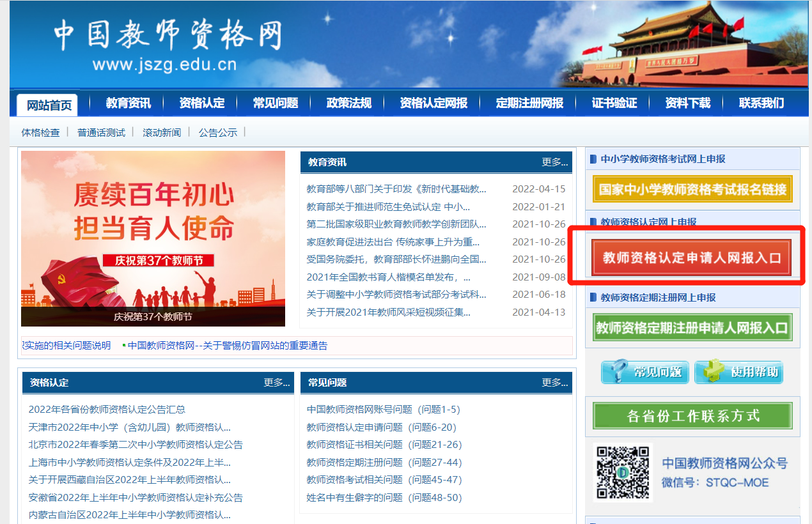Screen dimensions: 812x524
Task: Open 教师资格定期注册申请人网报入口 green button
Action: [692, 327]
